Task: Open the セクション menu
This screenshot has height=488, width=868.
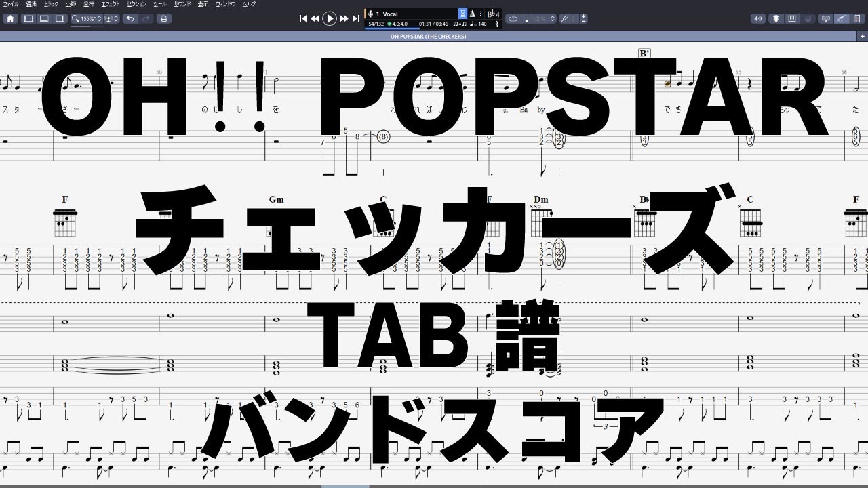Action: click(137, 4)
